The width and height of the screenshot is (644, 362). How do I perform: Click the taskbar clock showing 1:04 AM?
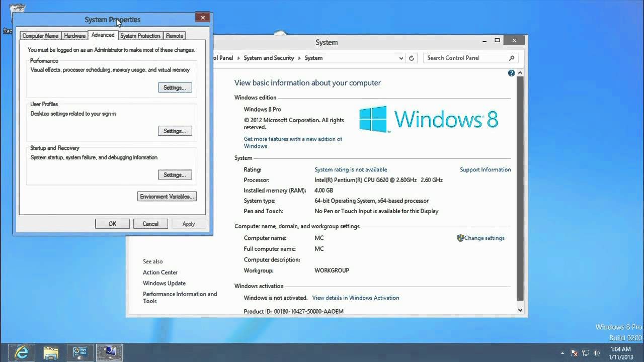(620, 352)
